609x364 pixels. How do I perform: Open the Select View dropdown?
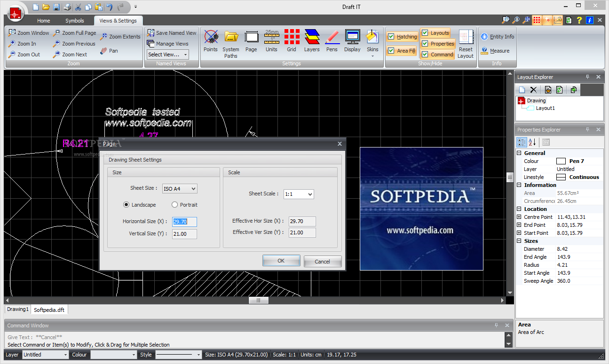(x=167, y=54)
